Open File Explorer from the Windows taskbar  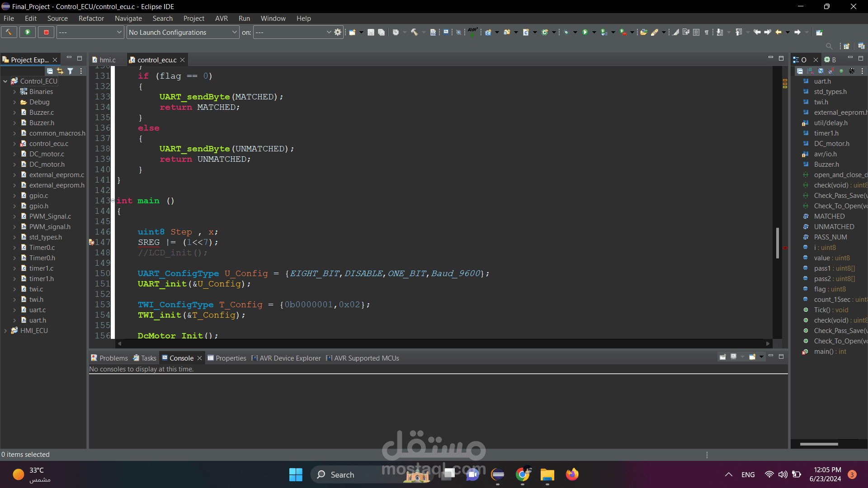(x=547, y=474)
